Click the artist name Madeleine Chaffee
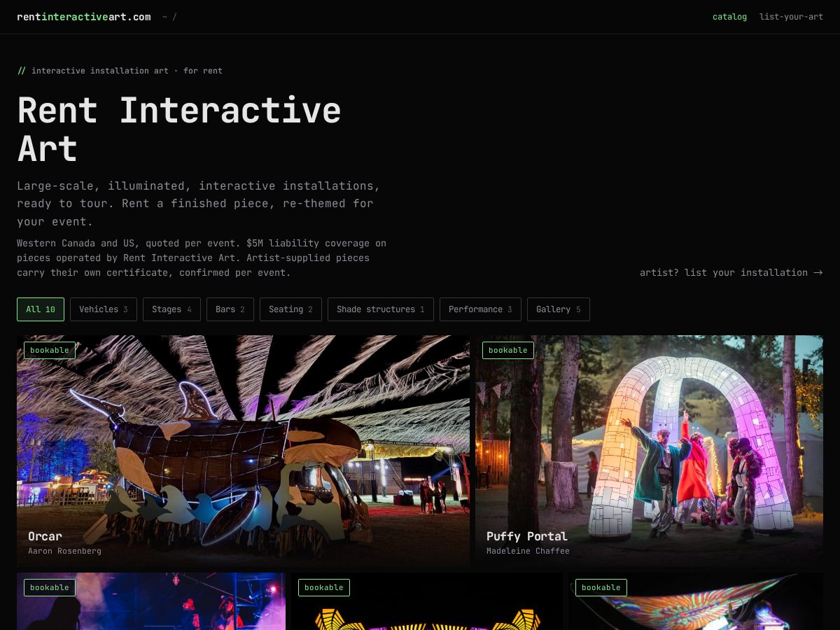 click(528, 551)
